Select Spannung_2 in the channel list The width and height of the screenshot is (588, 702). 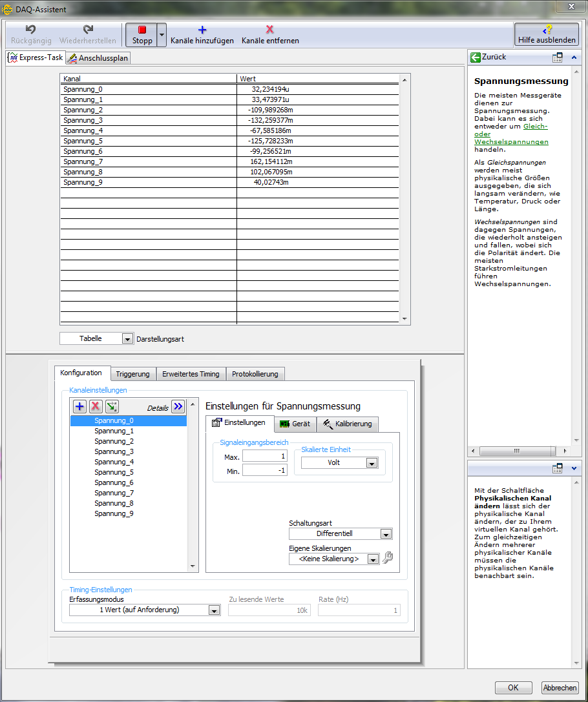(x=128, y=442)
